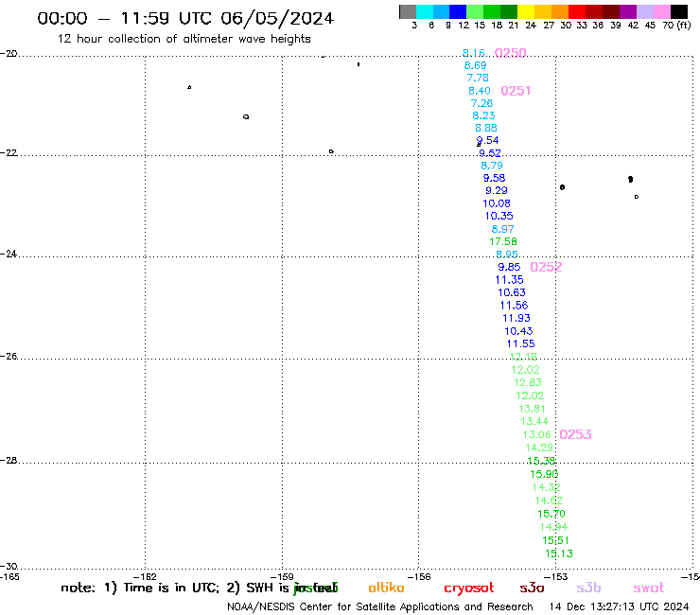Select the wave height value 10.35
This screenshot has height=615, width=700.
coord(499,216)
